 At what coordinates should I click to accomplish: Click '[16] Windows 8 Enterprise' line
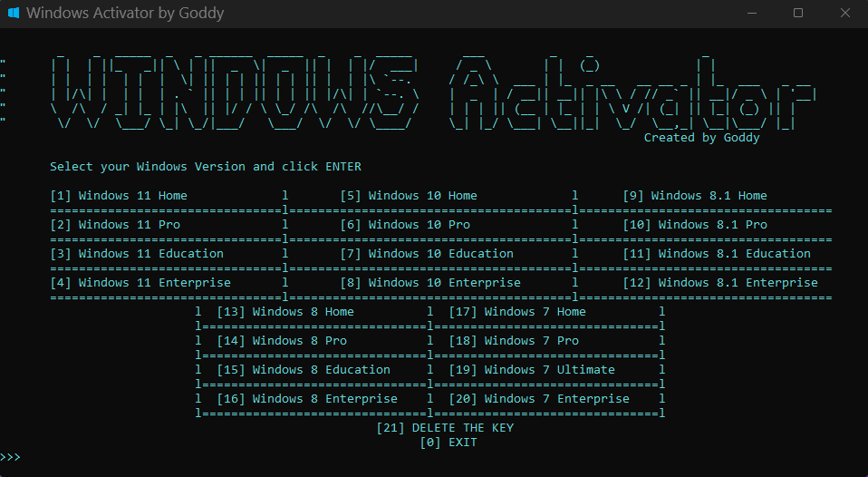click(307, 399)
